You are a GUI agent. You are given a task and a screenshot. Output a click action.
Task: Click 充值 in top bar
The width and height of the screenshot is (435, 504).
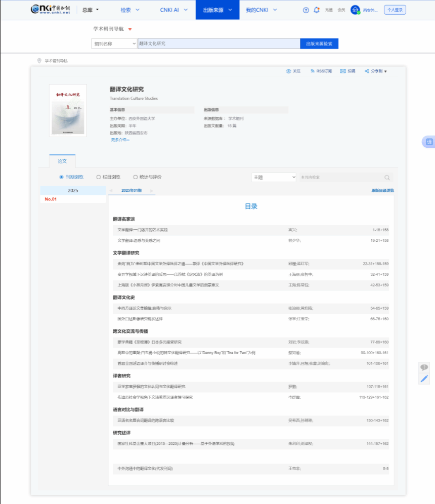coord(329,10)
